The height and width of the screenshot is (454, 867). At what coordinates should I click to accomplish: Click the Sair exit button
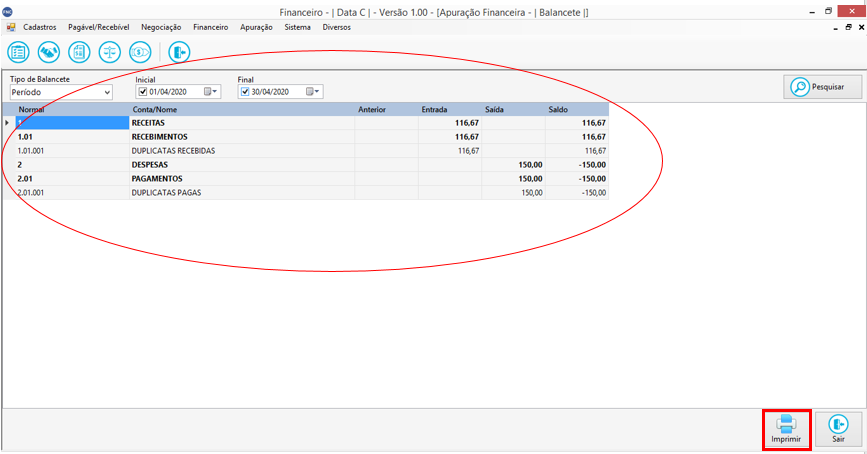pyautogui.click(x=838, y=430)
